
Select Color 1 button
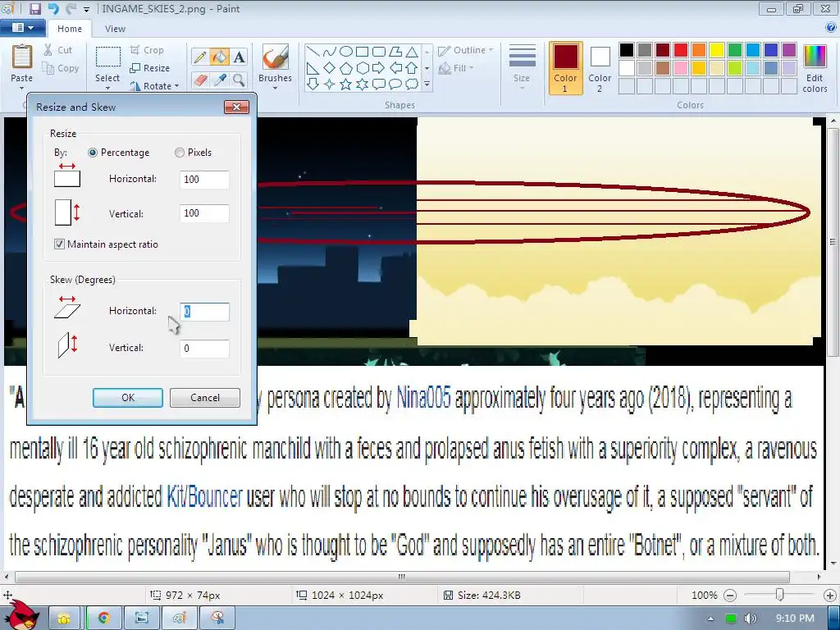(566, 69)
